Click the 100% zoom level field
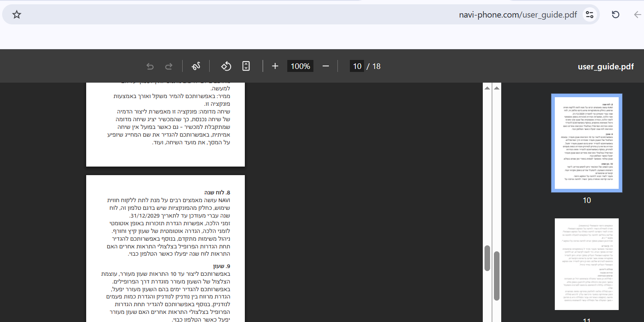This screenshot has width=644, height=322. pos(300,66)
